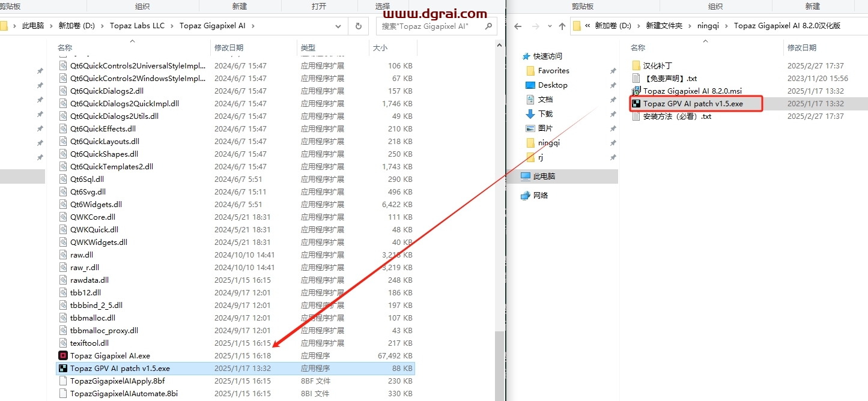The image size is (868, 401).
Task: Click the up-one-level arrow in right window
Action: point(562,26)
